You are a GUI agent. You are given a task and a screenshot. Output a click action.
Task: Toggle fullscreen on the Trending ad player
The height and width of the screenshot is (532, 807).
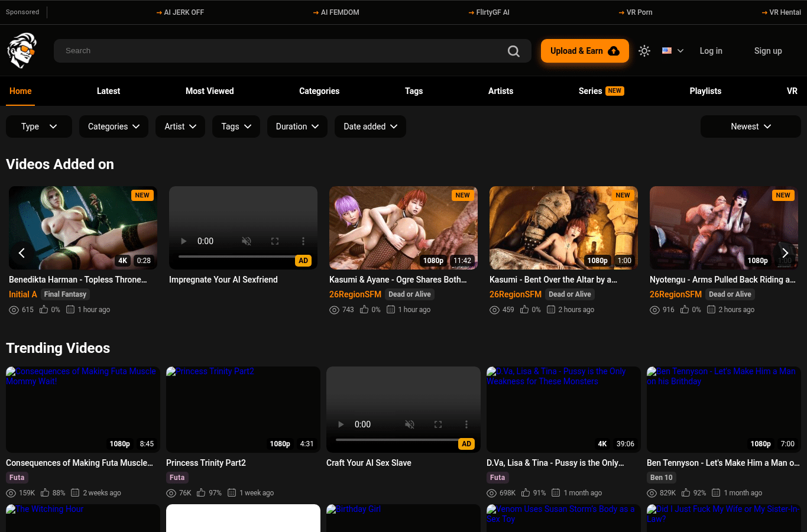tap(438, 424)
